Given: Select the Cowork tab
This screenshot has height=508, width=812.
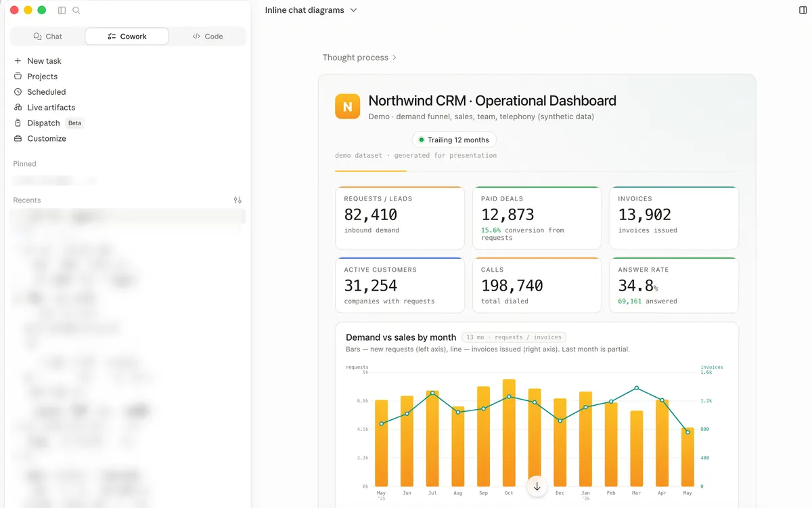Looking at the screenshot, I should click(x=127, y=37).
